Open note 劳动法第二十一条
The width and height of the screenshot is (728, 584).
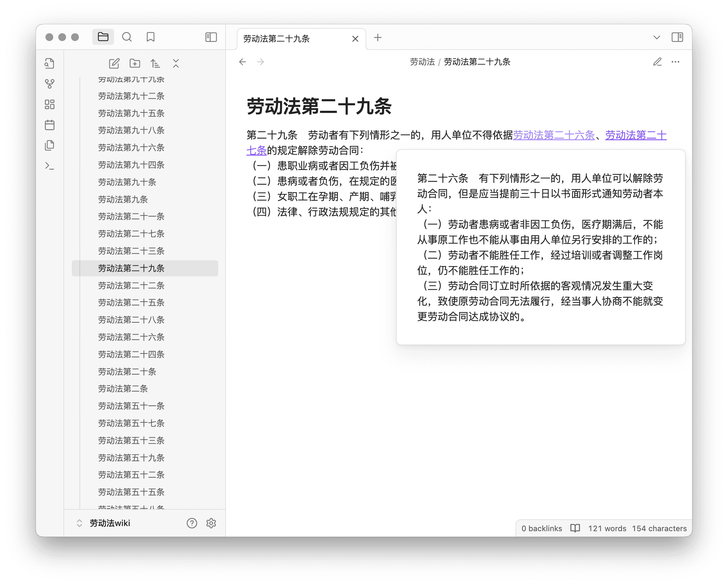(145, 216)
